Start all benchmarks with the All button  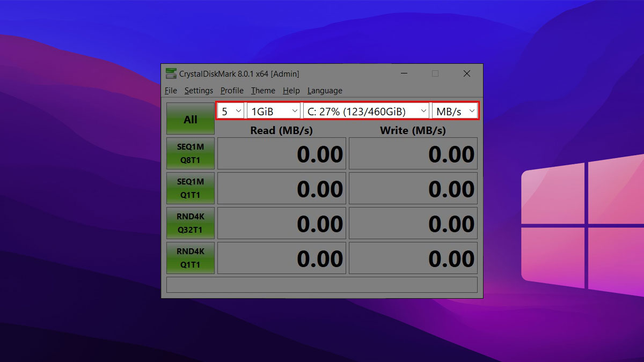[x=191, y=119]
